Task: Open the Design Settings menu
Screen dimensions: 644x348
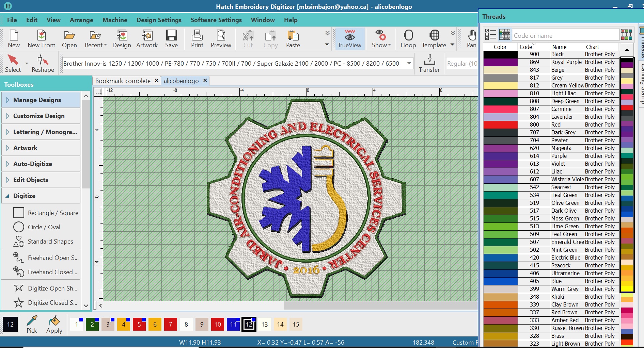Action: click(159, 20)
